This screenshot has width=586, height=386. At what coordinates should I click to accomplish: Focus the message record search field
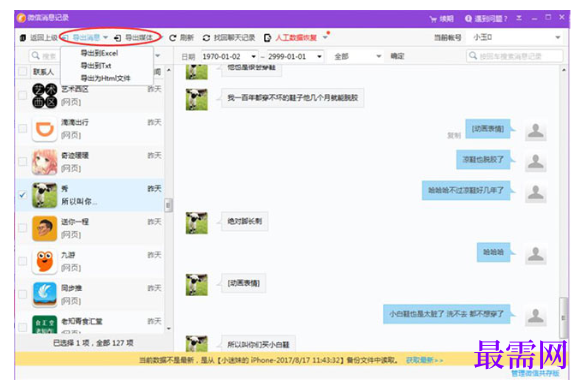515,56
